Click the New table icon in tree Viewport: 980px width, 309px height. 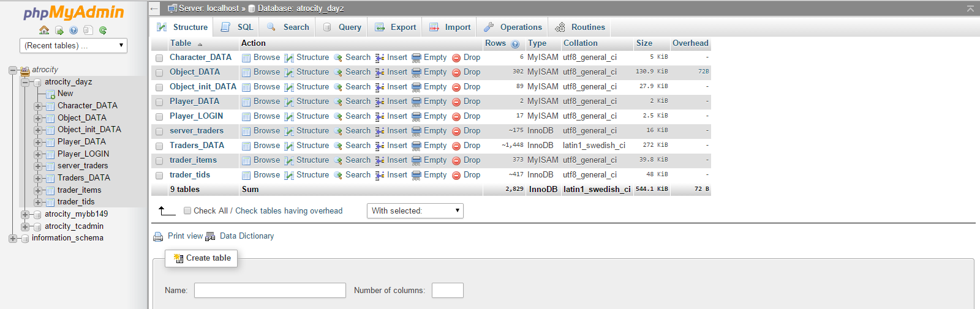click(x=51, y=94)
